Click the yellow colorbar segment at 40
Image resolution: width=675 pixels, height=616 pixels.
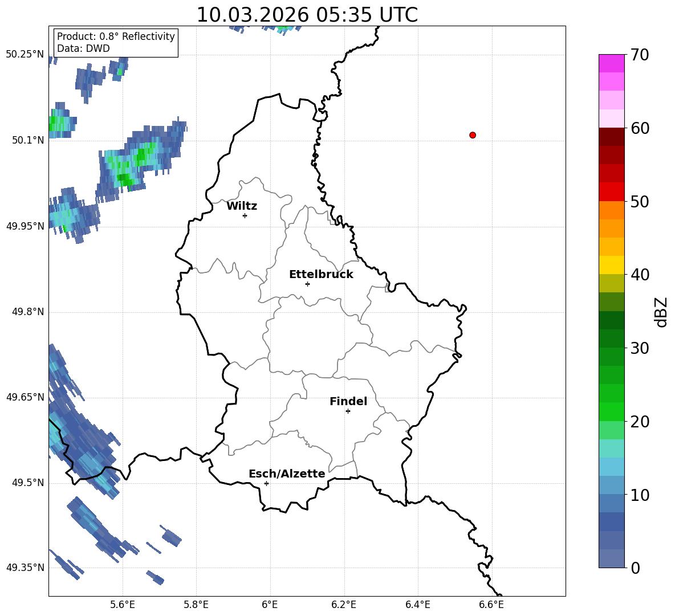coord(611,266)
